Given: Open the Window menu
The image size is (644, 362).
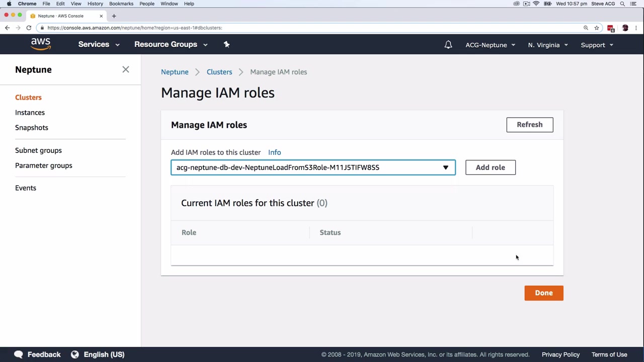Looking at the screenshot, I should pyautogui.click(x=169, y=4).
